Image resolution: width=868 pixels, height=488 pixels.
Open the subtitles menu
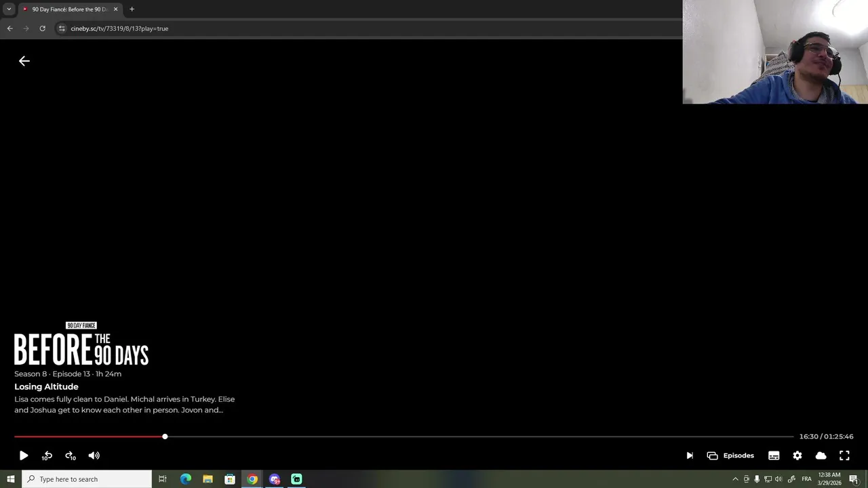tap(774, 455)
